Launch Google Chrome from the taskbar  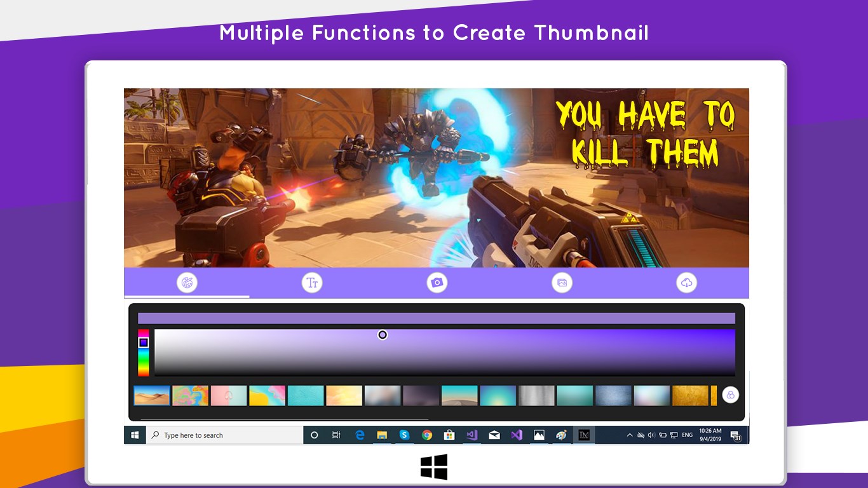click(x=427, y=435)
